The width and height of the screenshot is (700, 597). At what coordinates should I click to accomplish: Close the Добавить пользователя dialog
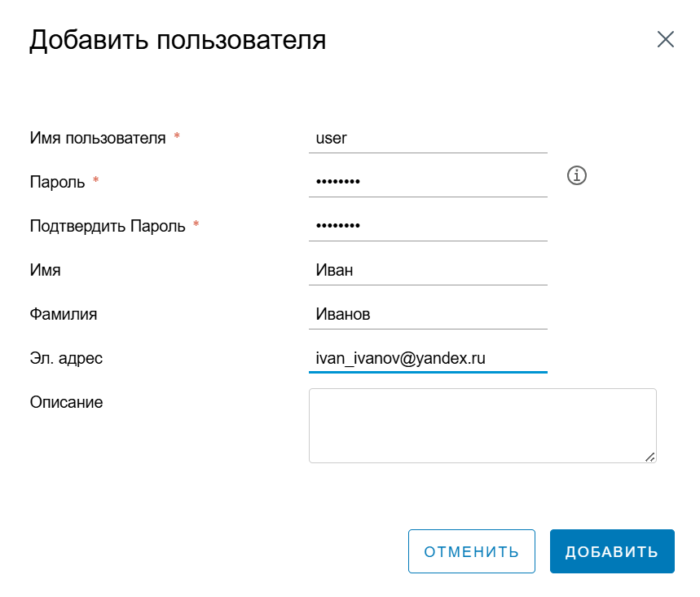tap(666, 39)
